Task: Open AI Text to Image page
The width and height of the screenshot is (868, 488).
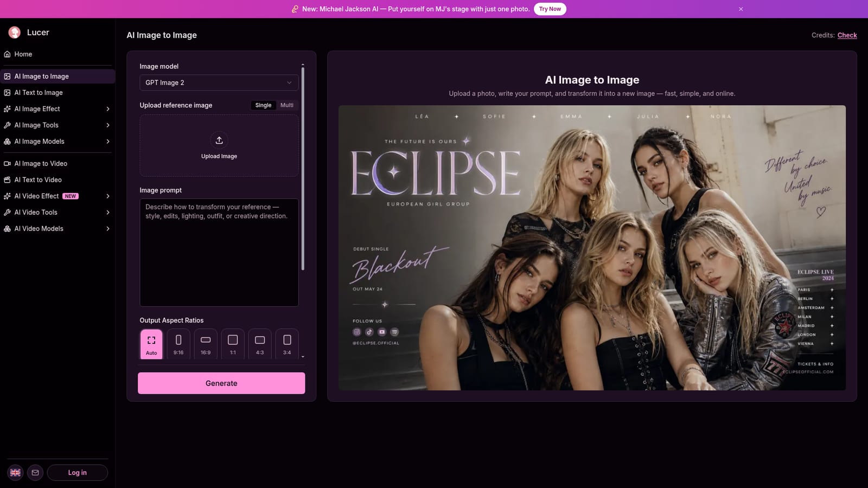Action: [58, 93]
